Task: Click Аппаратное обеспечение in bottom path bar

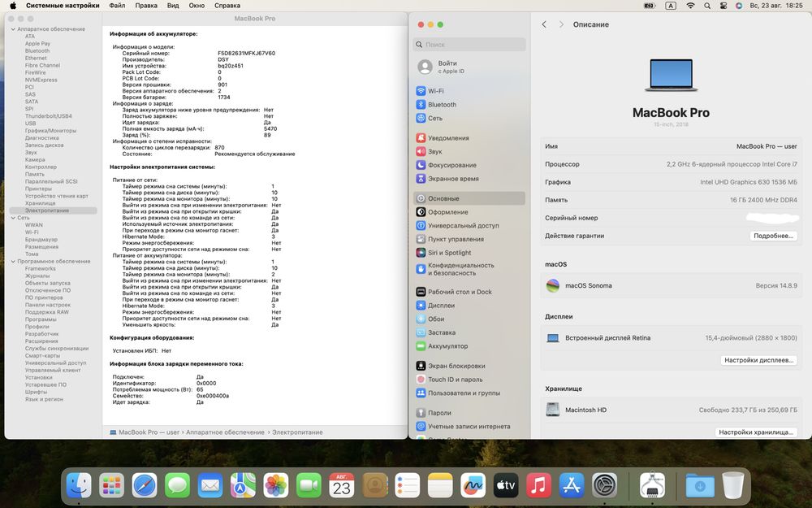Action: (225, 432)
